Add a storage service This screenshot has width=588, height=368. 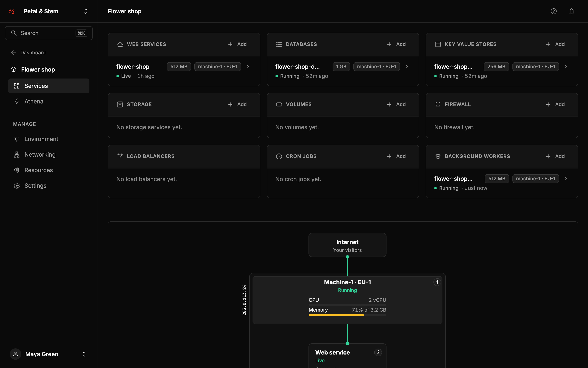click(x=237, y=104)
